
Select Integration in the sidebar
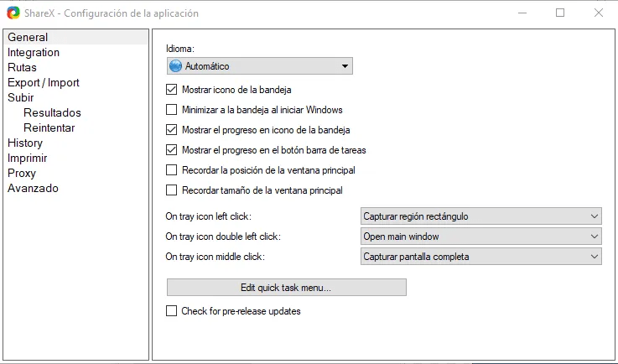pyautogui.click(x=34, y=53)
